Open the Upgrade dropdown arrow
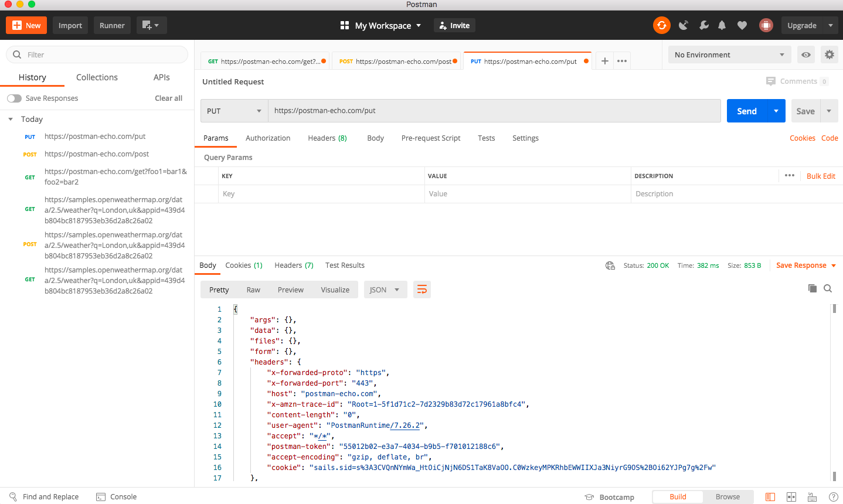The height and width of the screenshot is (504, 843). (x=830, y=25)
